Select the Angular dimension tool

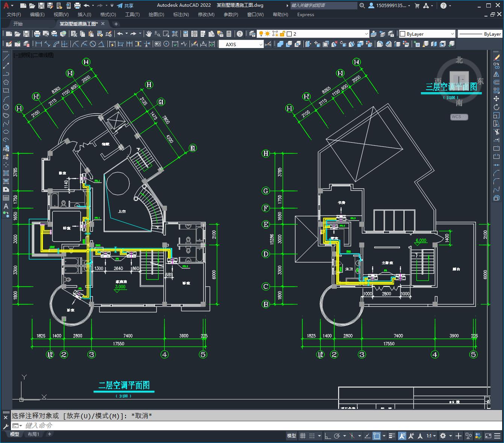[101, 44]
